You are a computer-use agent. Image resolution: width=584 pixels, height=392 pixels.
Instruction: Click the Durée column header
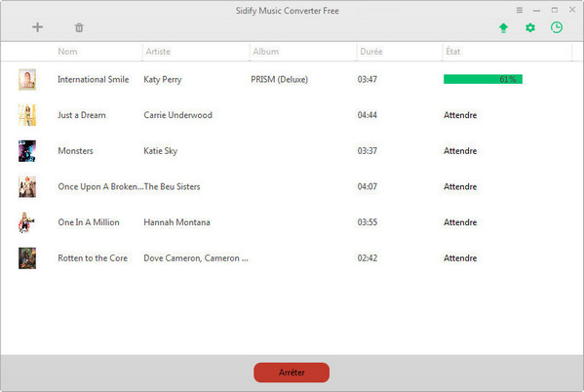coord(370,52)
